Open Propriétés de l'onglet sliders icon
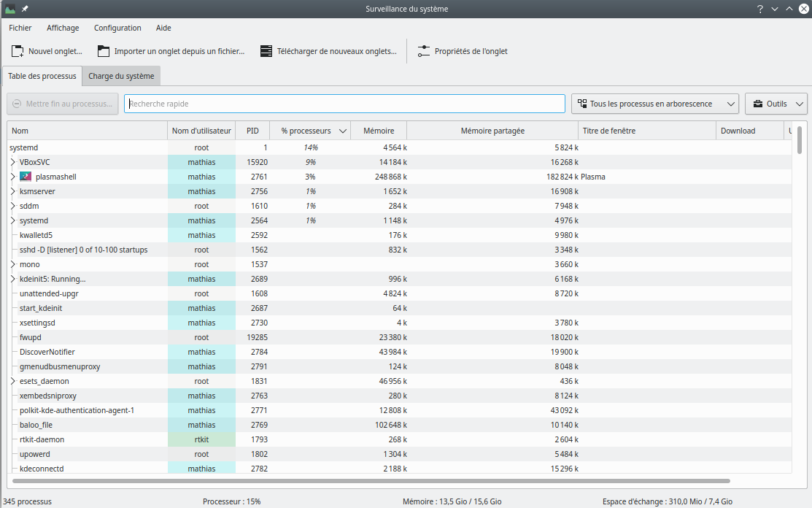The width and height of the screenshot is (812, 508). coord(424,51)
